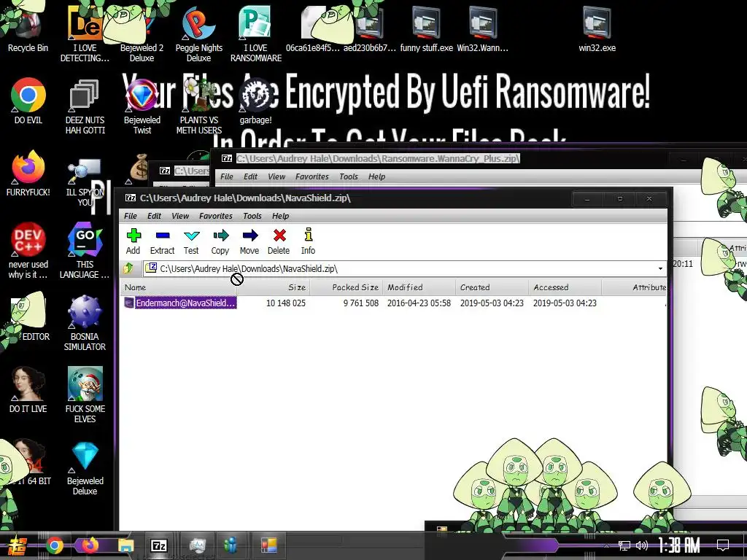
Task: Open the Edit menu in NavaShield.zip window
Action: [x=154, y=216]
